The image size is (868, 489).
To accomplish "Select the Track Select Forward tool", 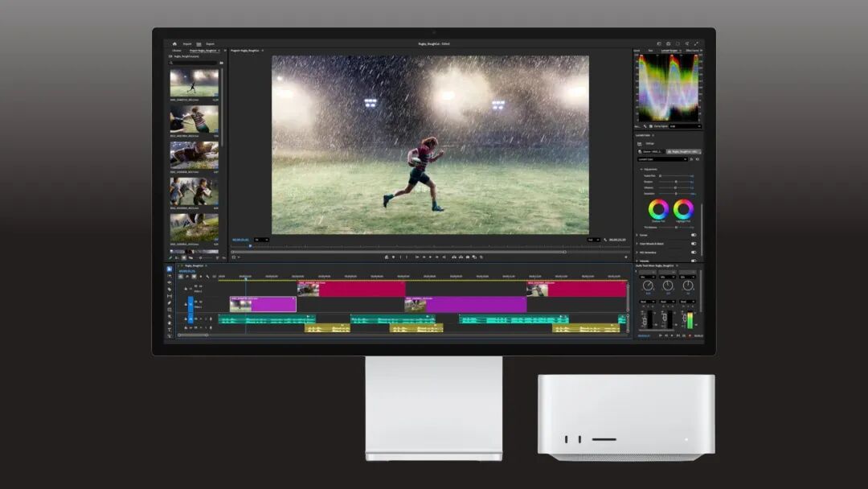I will pos(170,276).
